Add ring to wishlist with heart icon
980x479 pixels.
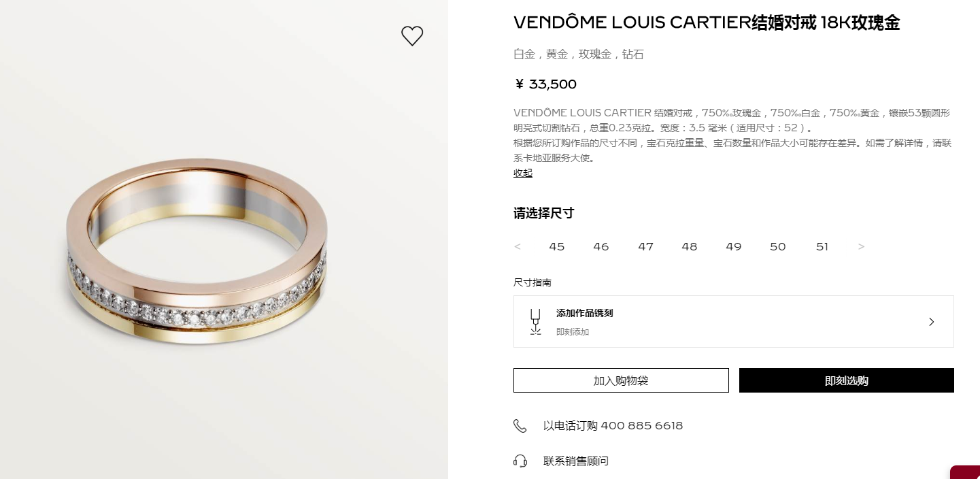pos(412,36)
